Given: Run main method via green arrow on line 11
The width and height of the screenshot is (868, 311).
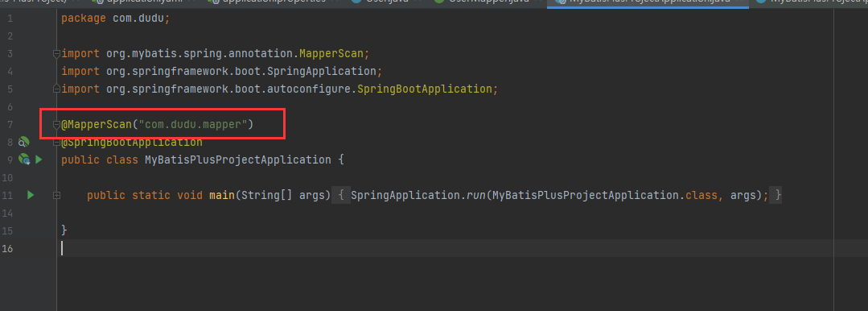Looking at the screenshot, I should tap(31, 195).
